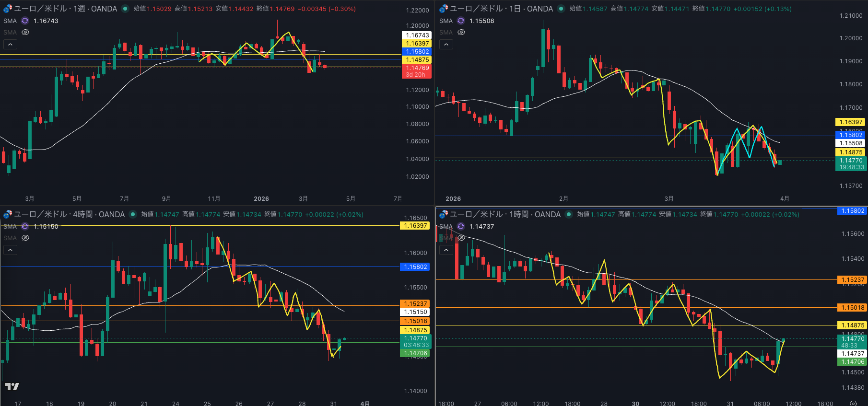Open chart settings via bottom-right hexagon gear icon

click(x=853, y=403)
